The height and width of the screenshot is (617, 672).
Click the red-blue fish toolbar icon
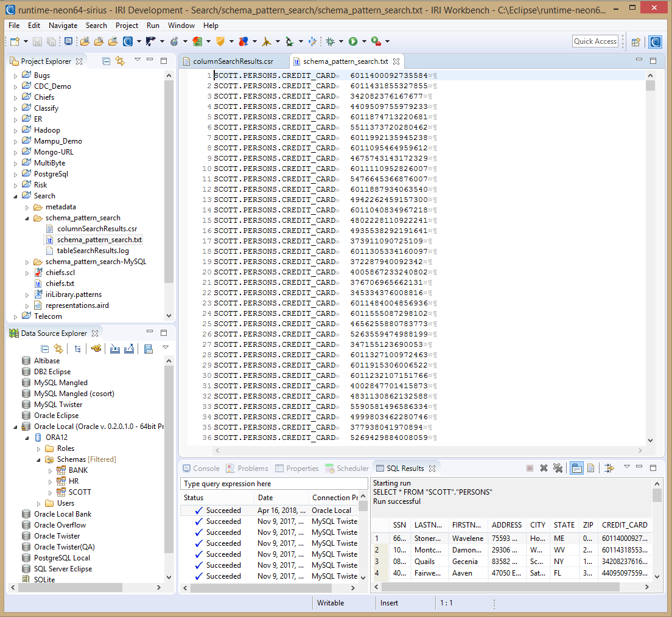tap(243, 41)
